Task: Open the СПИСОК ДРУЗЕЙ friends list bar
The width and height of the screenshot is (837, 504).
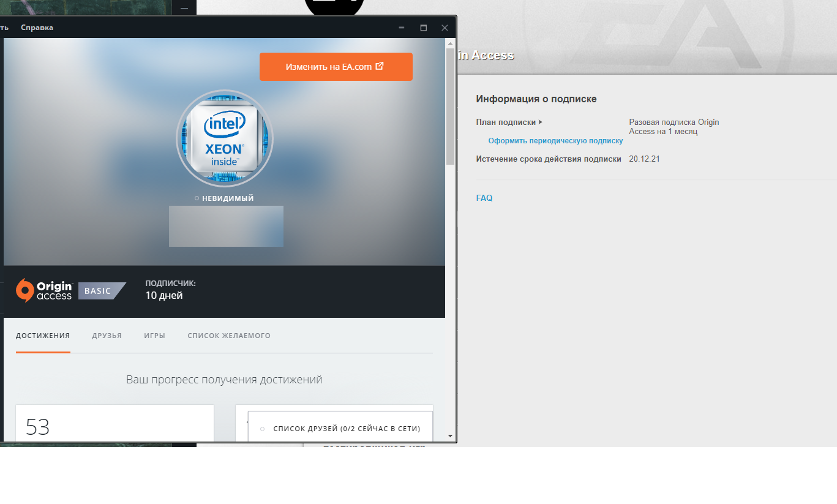Action: click(x=340, y=429)
